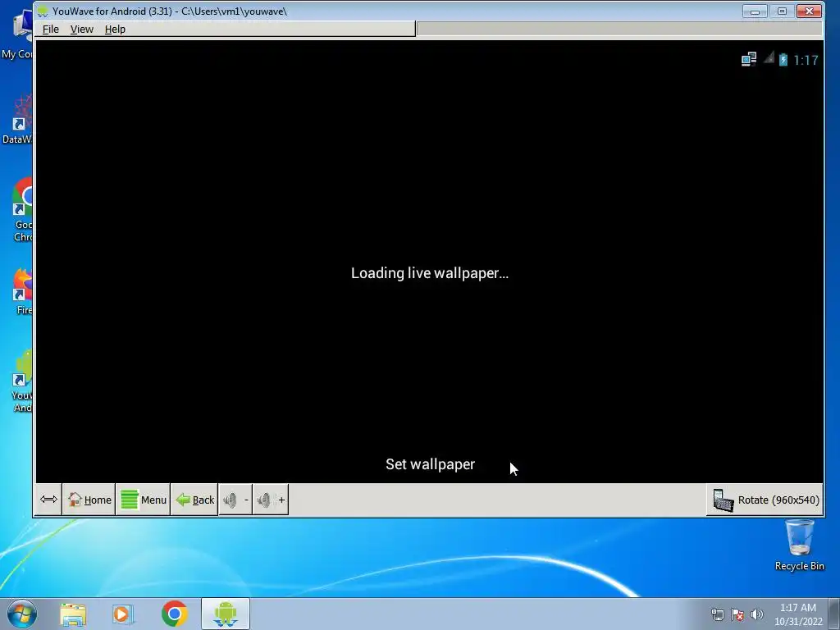
Task: Click the Android battery charging icon
Action: 783,59
